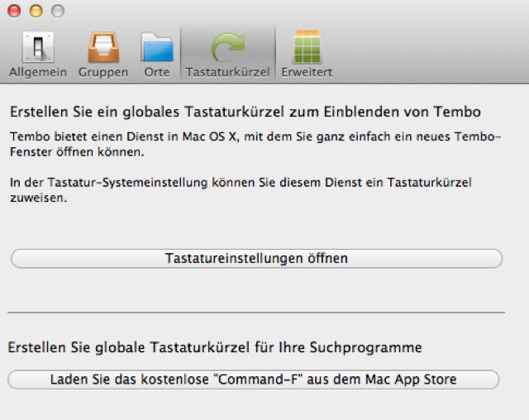Click the green arrow Tastaturkürzel icon
This screenshot has width=529, height=420.
pos(227,47)
